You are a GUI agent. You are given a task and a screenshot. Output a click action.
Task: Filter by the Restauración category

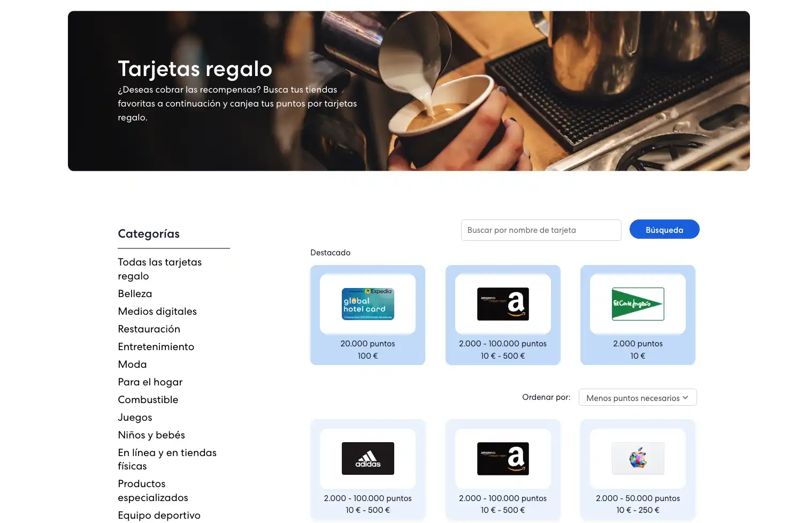149,329
